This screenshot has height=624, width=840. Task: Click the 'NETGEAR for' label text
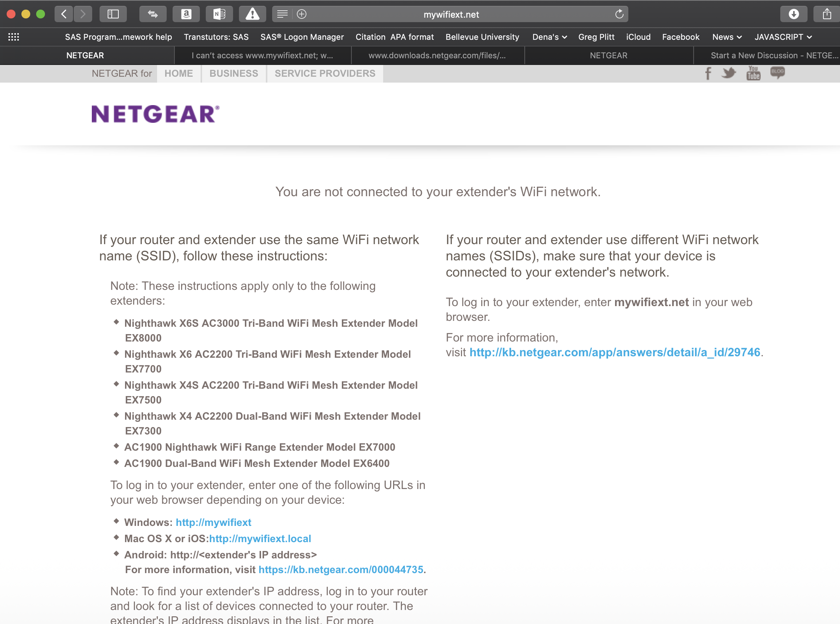coord(122,74)
